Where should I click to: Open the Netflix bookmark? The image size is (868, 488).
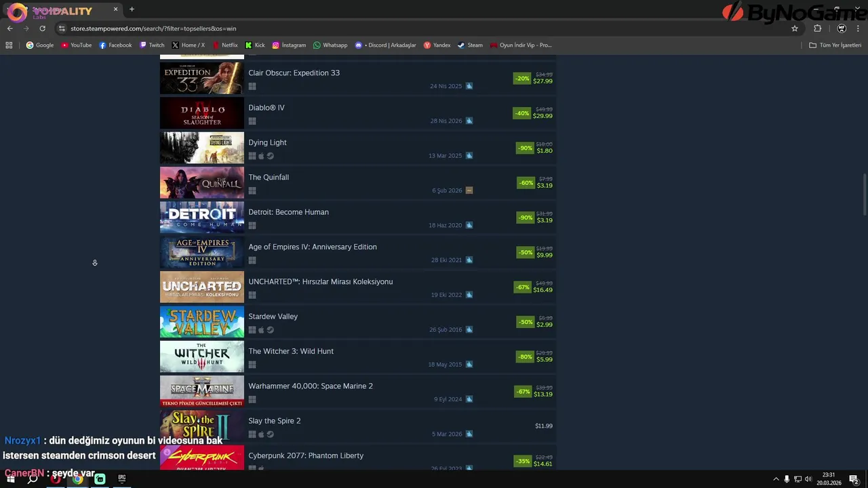pyautogui.click(x=225, y=45)
